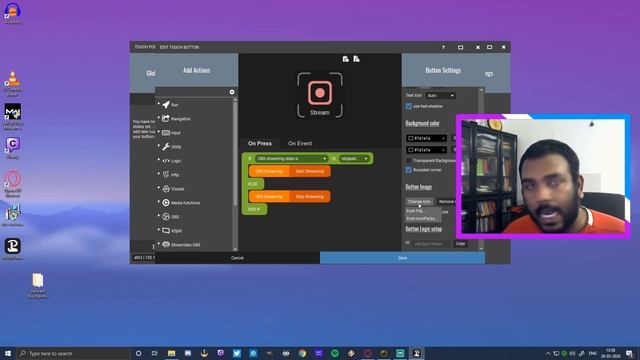Screen dimensions: 640x360
Task: Open the first background color picker
Action: pos(426,138)
